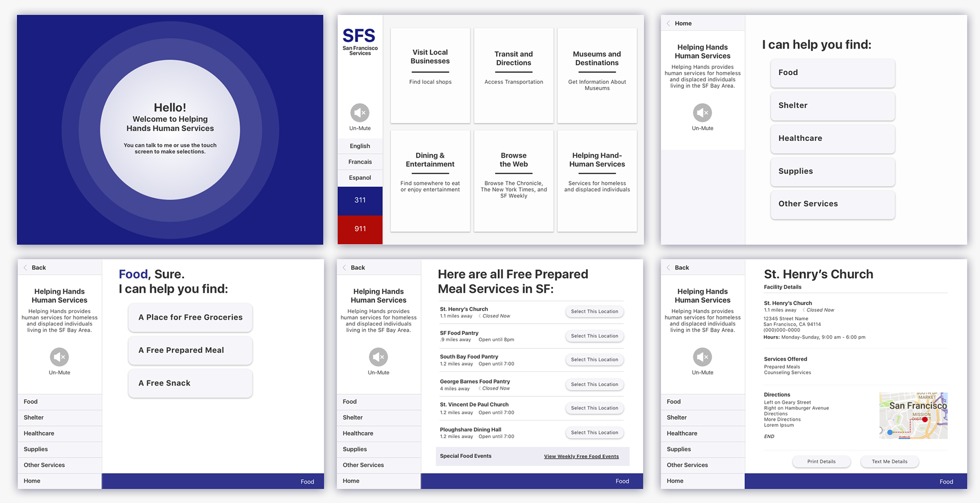
Task: Click Other Services in 'Food, Sure' screen sidebar
Action: pos(60,465)
